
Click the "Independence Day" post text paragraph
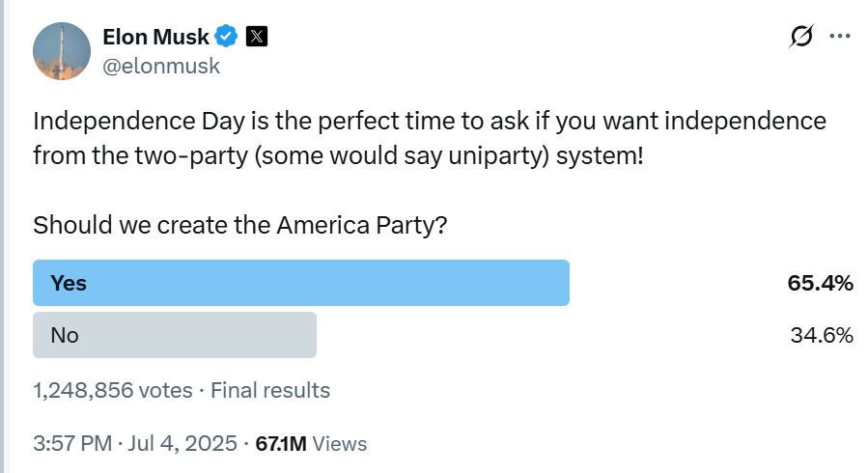click(430, 138)
